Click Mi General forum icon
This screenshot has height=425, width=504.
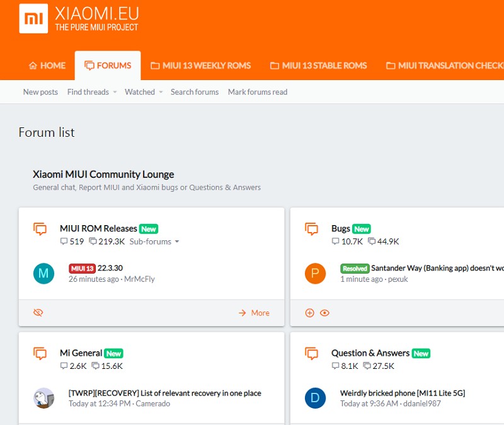pyautogui.click(x=40, y=353)
